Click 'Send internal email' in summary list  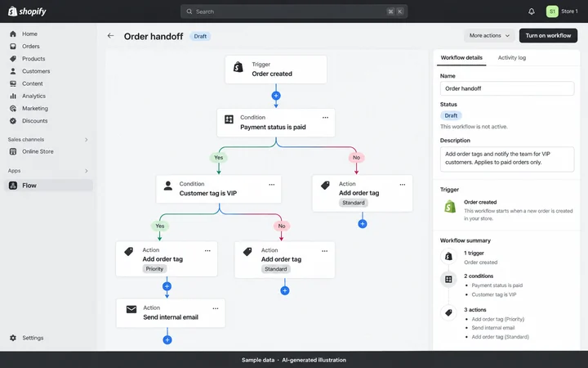point(493,328)
